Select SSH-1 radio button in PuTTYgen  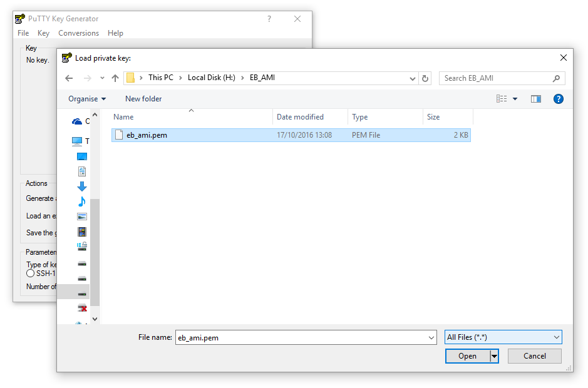point(31,273)
